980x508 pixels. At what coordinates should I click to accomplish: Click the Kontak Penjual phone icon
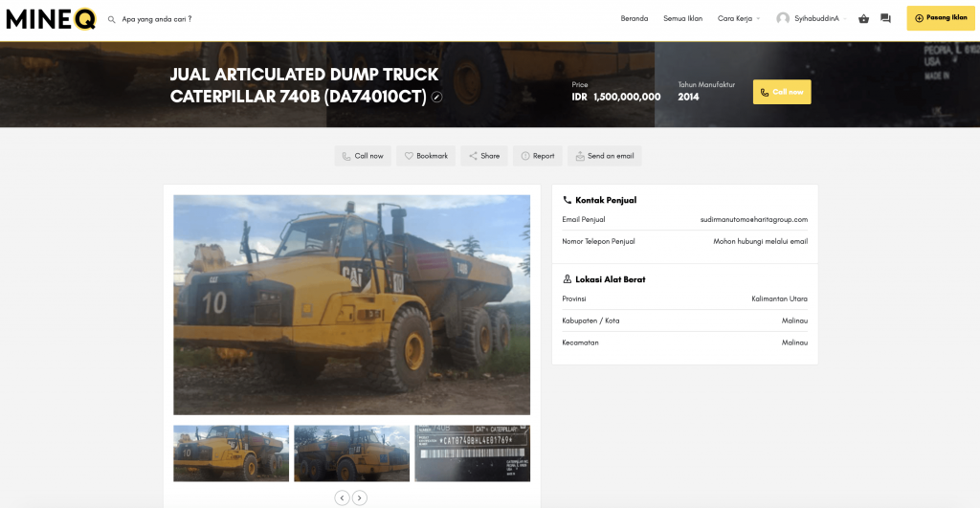[567, 200]
